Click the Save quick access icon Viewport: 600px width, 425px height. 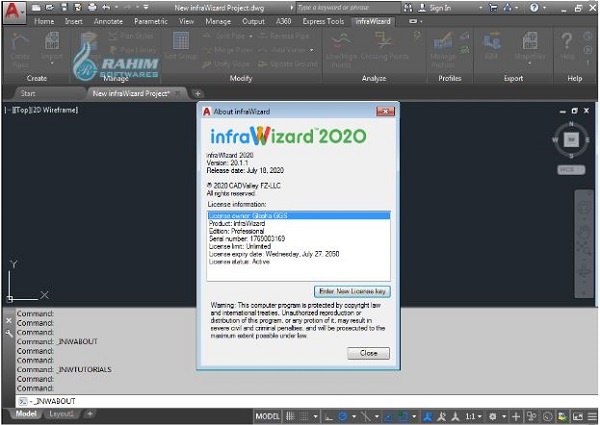click(64, 7)
